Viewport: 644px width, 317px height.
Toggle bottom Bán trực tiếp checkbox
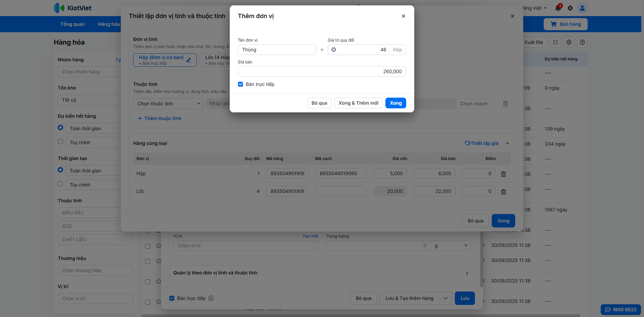point(172,298)
